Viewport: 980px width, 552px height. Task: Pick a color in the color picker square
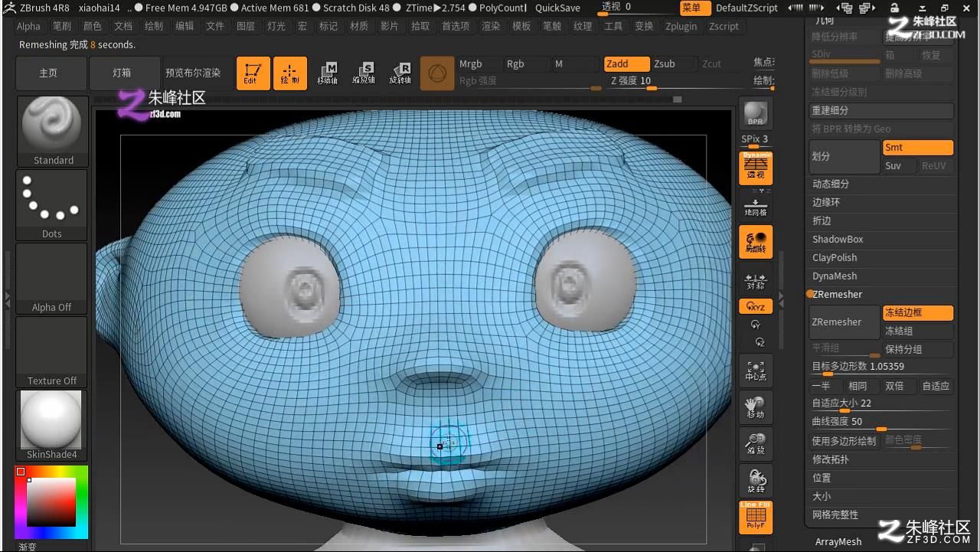(x=52, y=501)
